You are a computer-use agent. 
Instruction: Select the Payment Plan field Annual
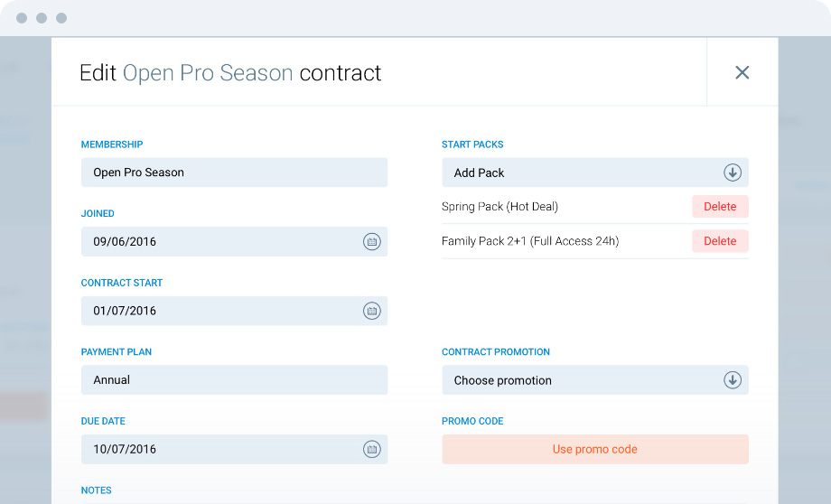[234, 380]
